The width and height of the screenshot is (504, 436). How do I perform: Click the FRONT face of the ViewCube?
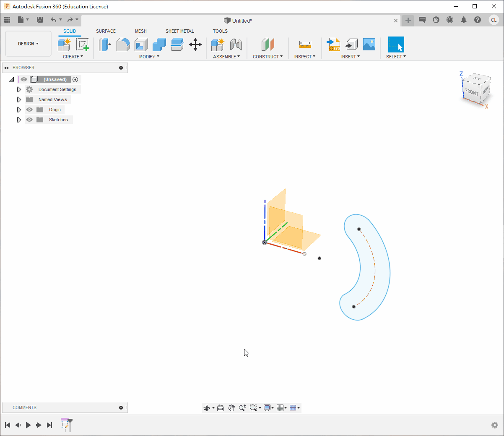click(x=471, y=92)
